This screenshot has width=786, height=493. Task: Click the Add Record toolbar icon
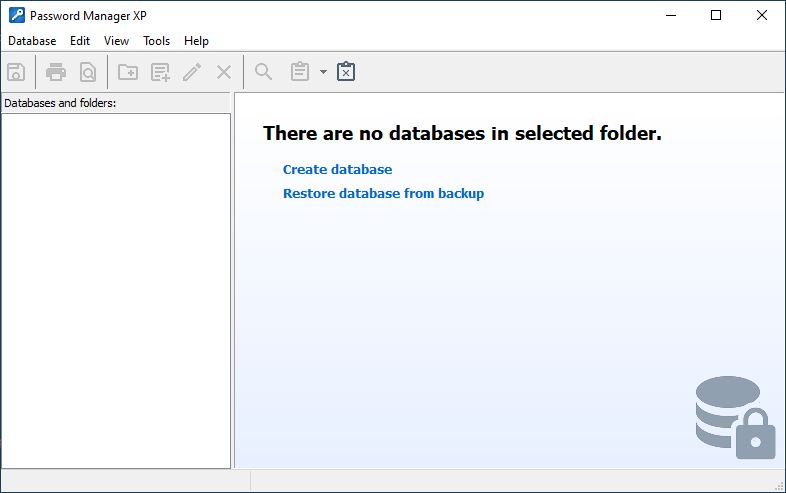tap(160, 72)
